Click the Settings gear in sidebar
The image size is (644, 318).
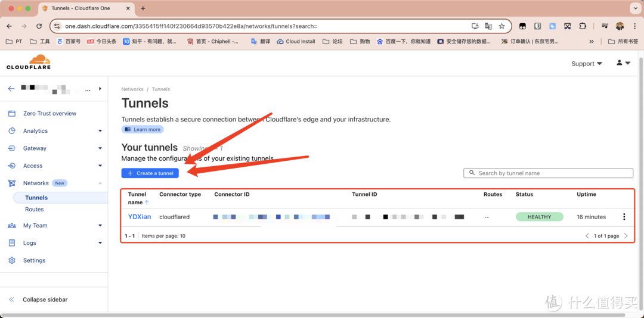pos(12,260)
